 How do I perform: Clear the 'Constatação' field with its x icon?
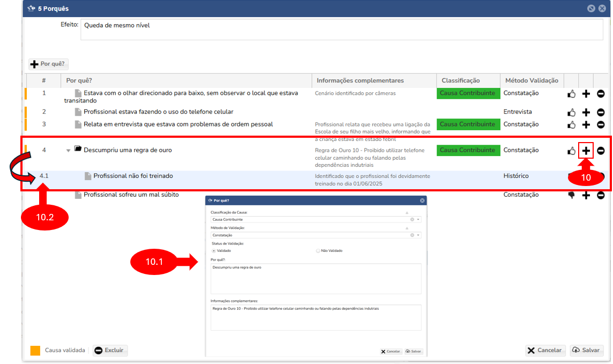412,235
